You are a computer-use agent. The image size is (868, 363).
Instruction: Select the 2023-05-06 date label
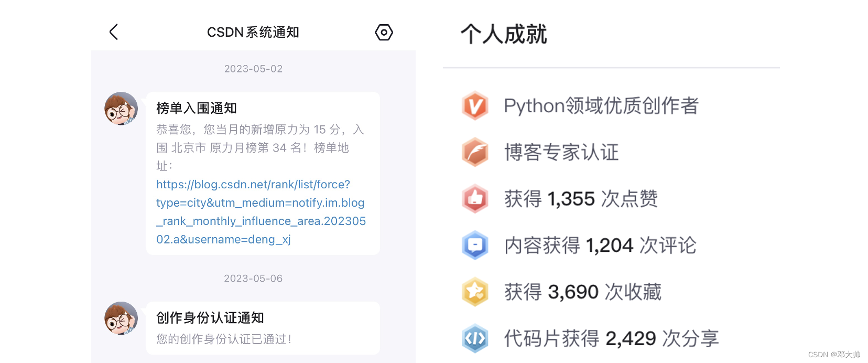[253, 279]
